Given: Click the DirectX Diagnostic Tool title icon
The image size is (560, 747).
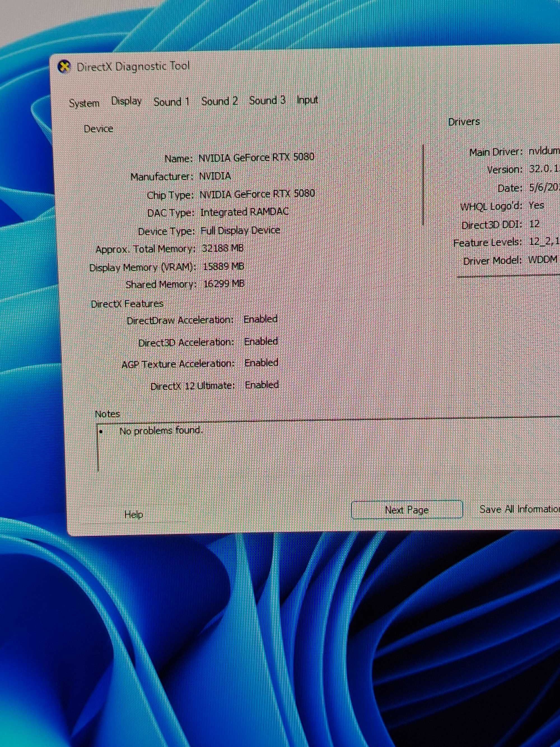Looking at the screenshot, I should [x=64, y=67].
